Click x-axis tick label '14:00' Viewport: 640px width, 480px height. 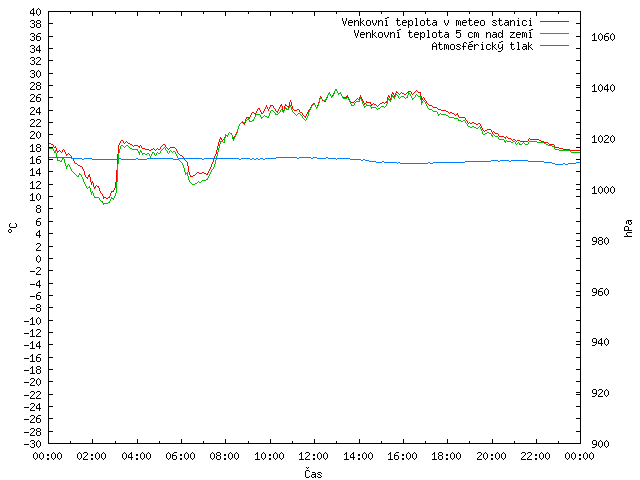pyautogui.click(x=358, y=456)
